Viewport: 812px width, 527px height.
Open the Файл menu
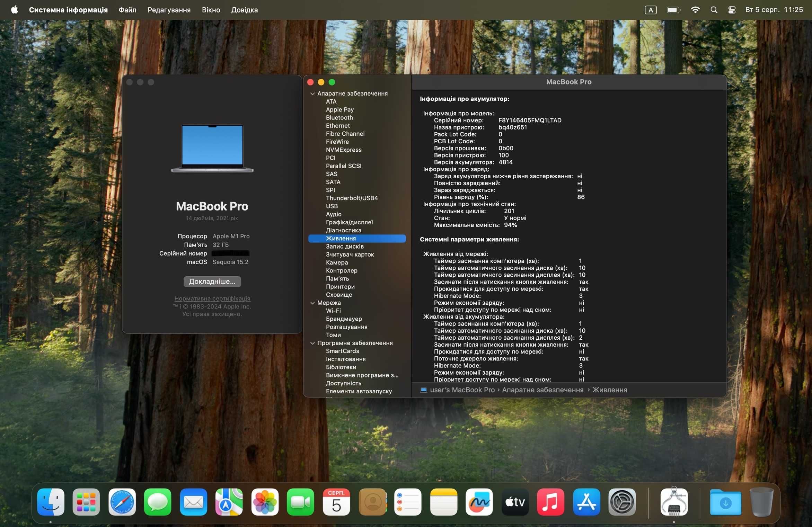[x=127, y=10]
